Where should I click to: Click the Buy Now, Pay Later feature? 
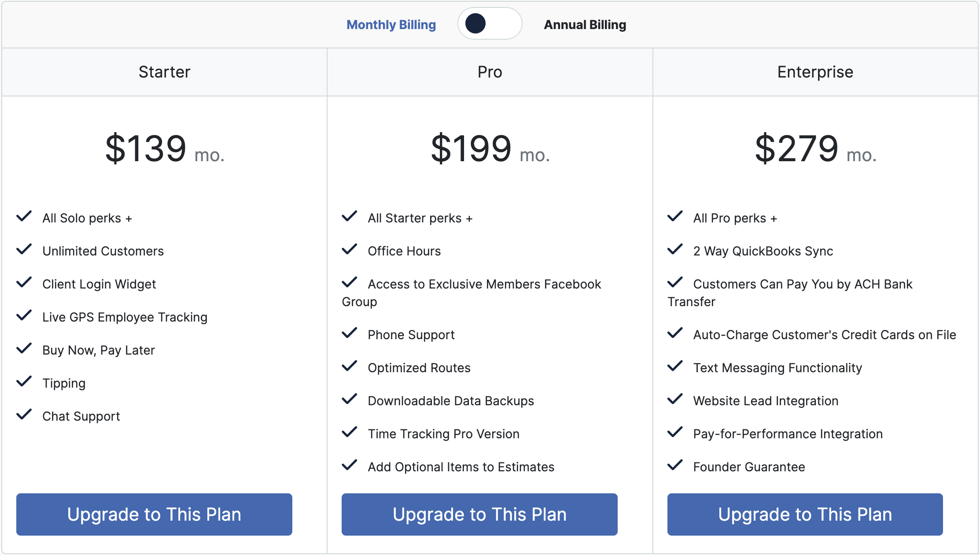coord(99,350)
